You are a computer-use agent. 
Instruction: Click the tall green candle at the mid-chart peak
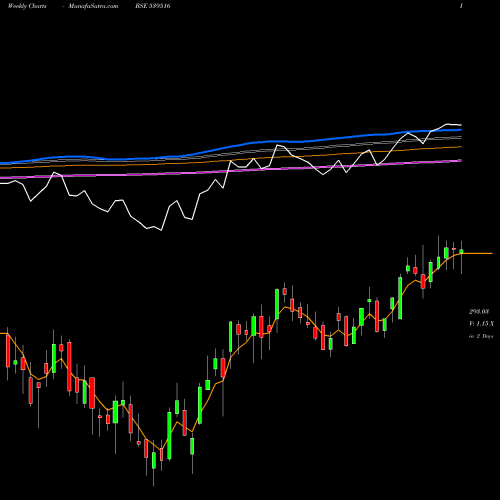tap(277, 304)
